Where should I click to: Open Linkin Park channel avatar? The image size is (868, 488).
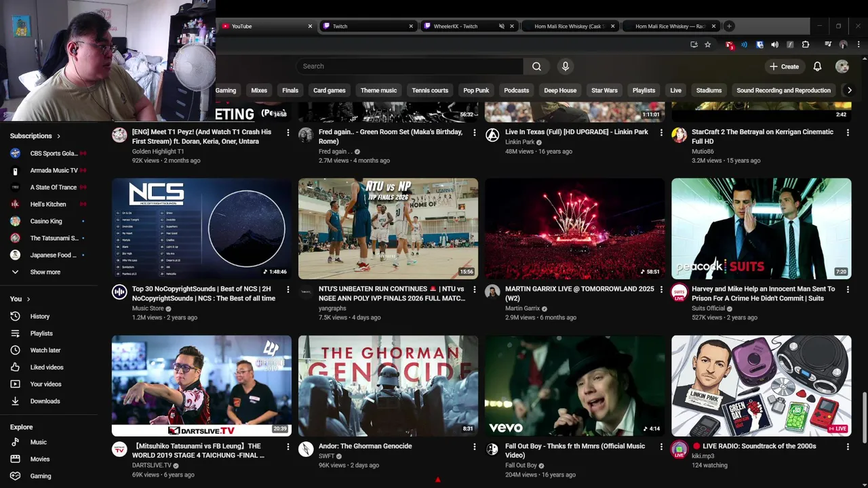pos(492,135)
